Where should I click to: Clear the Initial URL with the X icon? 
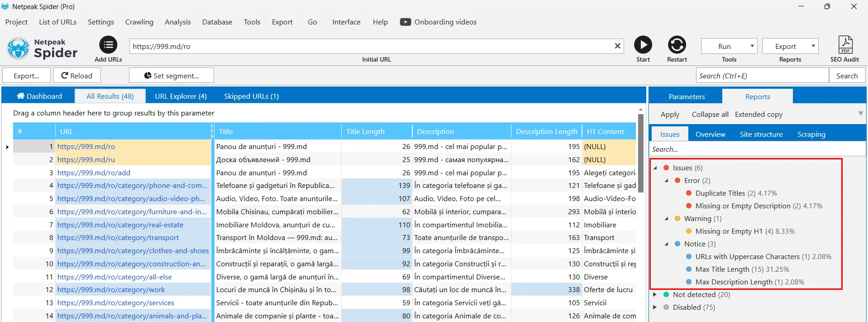click(617, 46)
